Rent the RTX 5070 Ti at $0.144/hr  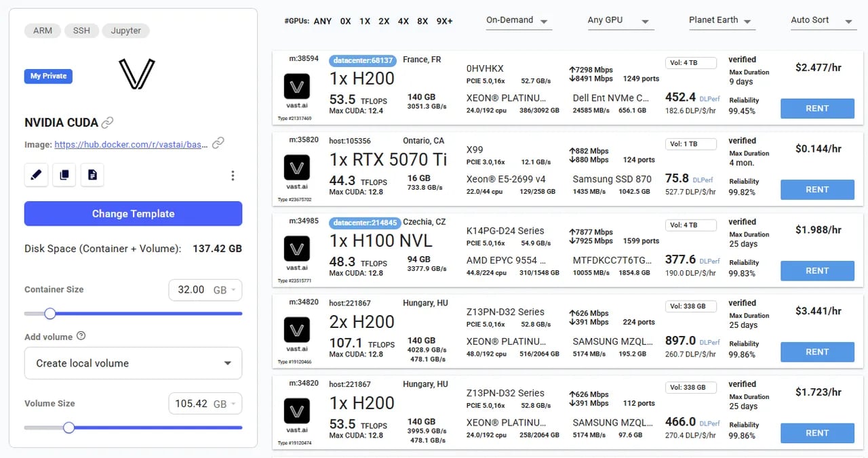click(x=817, y=190)
